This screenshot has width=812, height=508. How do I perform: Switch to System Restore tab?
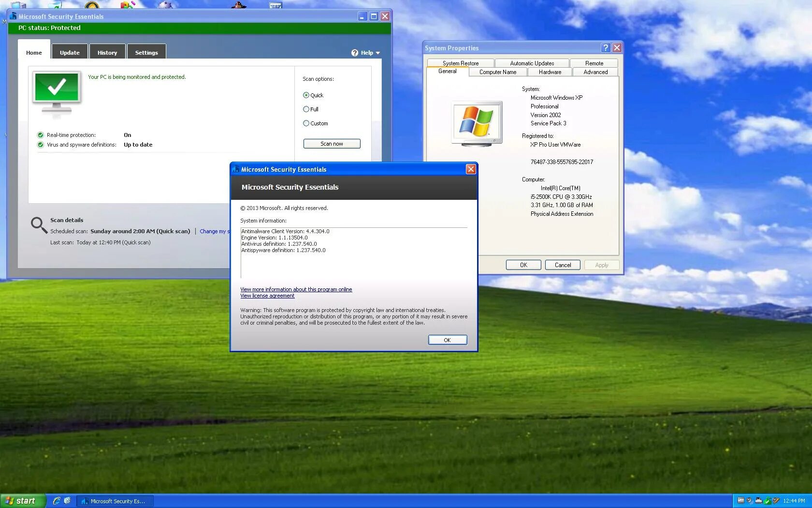(x=461, y=63)
